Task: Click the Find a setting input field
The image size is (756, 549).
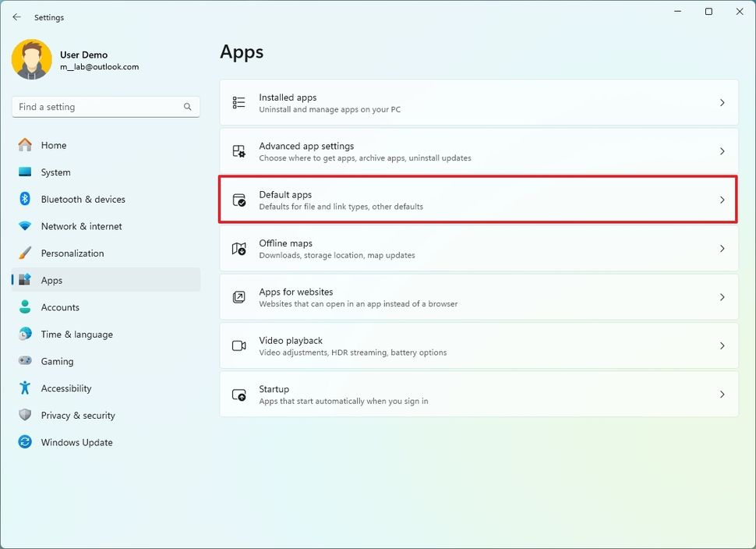Action: click(94, 106)
